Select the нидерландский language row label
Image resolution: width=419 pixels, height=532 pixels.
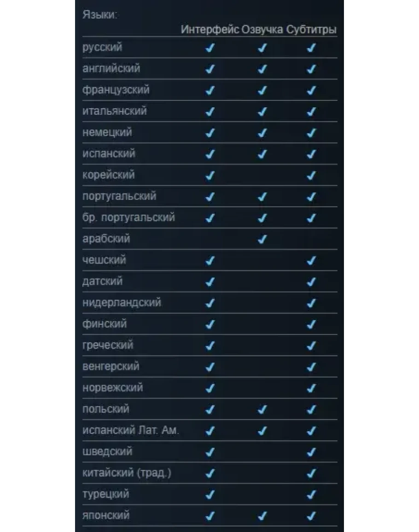pyautogui.click(x=122, y=303)
